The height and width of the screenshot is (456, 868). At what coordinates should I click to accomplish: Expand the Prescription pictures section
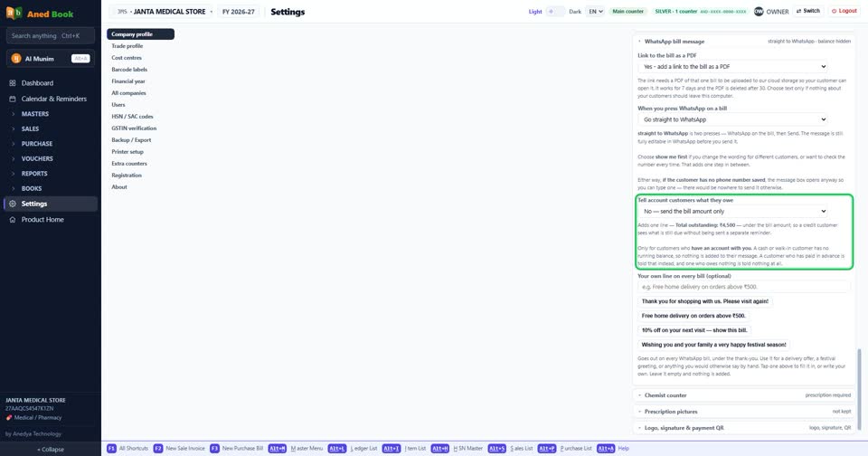pos(744,412)
